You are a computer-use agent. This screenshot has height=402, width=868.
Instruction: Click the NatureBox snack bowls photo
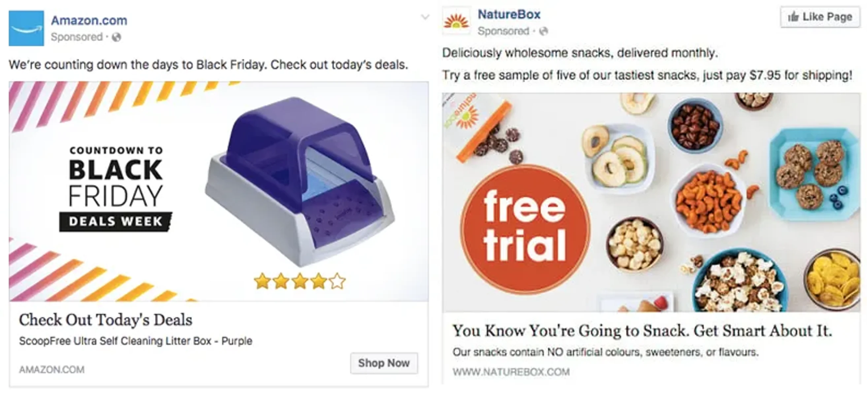pyautogui.click(x=651, y=202)
